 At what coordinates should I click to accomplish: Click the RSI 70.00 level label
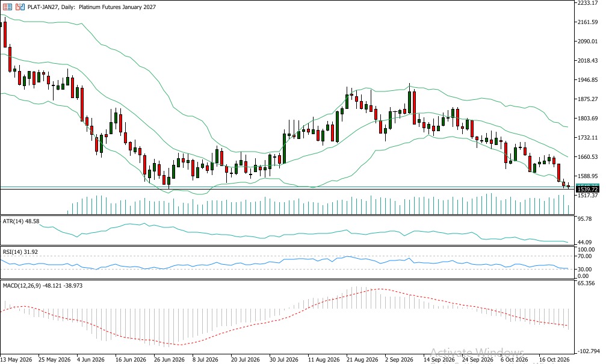(x=584, y=256)
